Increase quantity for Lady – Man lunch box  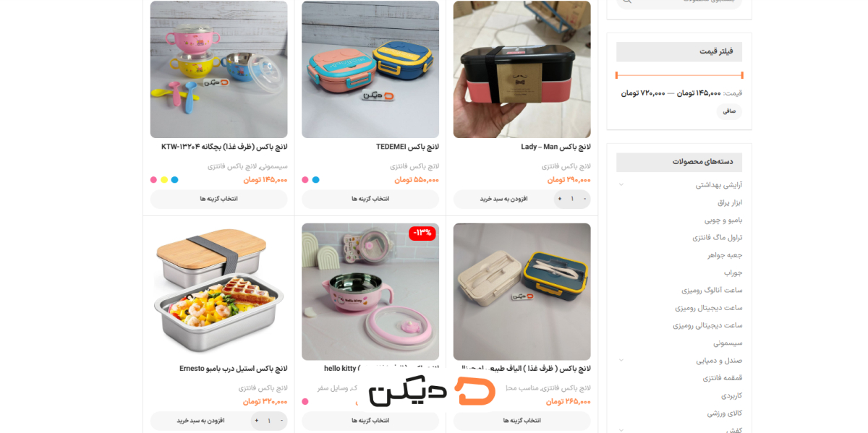pyautogui.click(x=559, y=199)
